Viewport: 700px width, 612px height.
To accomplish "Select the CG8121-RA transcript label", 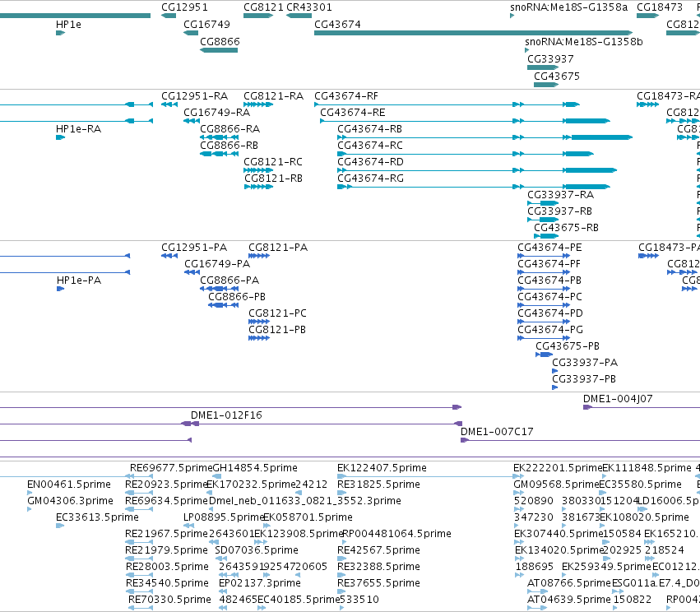I will tap(273, 96).
